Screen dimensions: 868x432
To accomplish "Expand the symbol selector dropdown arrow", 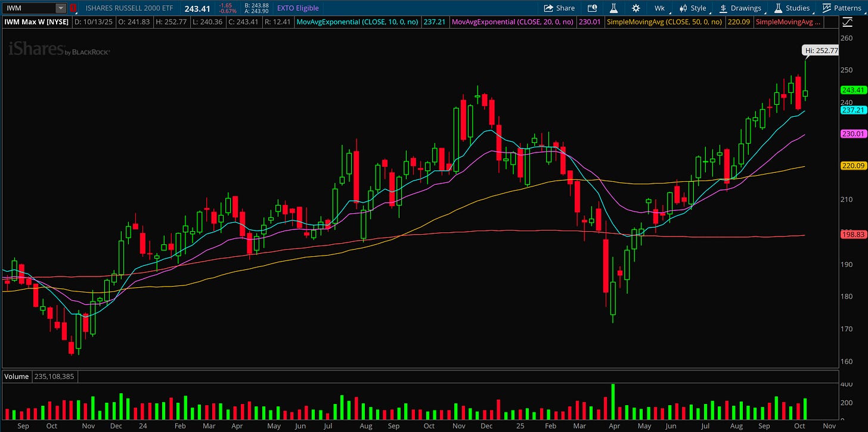I will (x=61, y=8).
